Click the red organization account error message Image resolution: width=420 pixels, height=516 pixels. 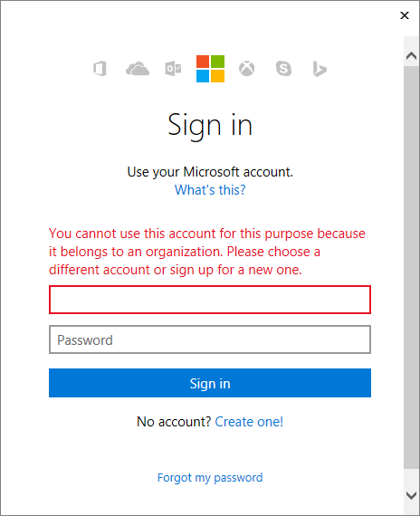click(207, 252)
